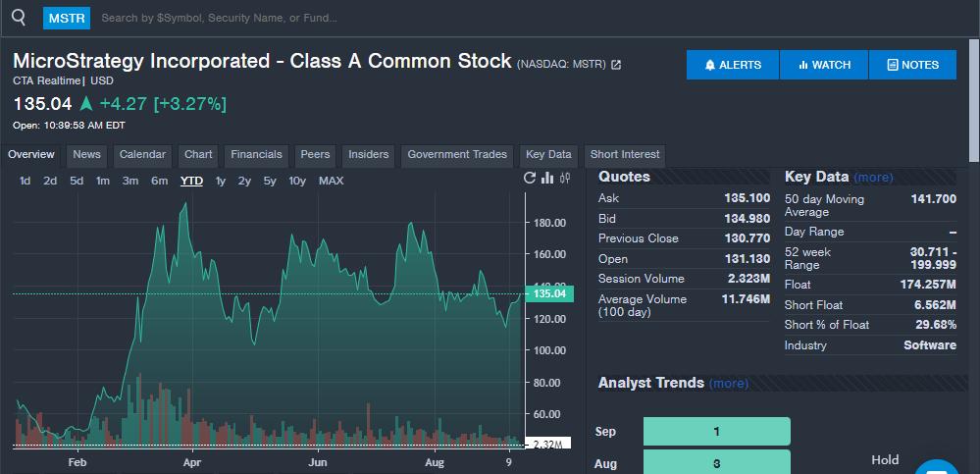Viewport: 980px width, 474px height.
Task: Set chart range to 10y
Action: pos(297,181)
